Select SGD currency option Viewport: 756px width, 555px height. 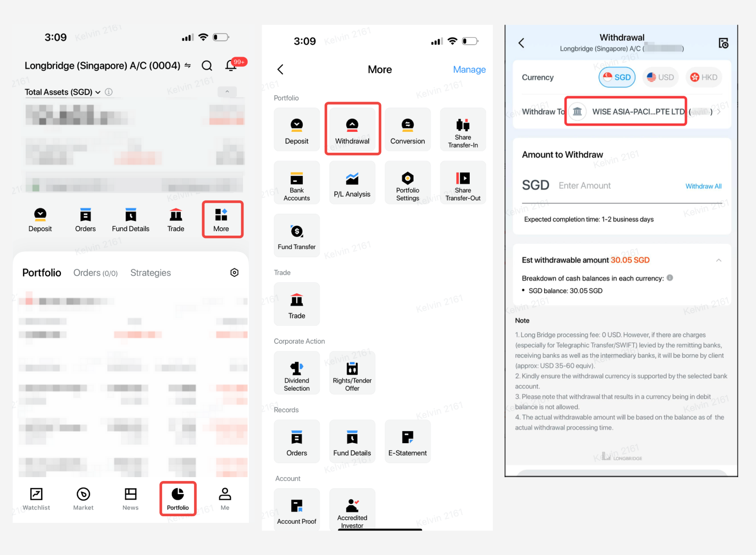click(617, 78)
